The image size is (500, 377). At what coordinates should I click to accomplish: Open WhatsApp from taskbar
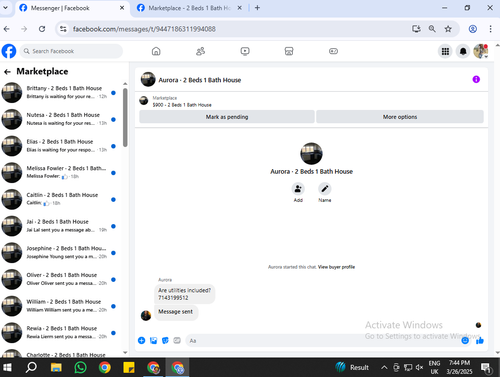80,367
